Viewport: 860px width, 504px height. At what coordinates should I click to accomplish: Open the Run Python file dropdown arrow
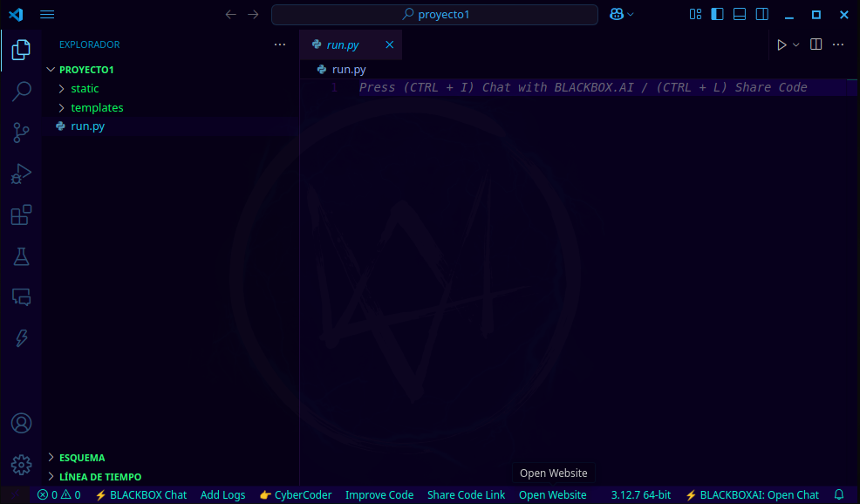(796, 44)
